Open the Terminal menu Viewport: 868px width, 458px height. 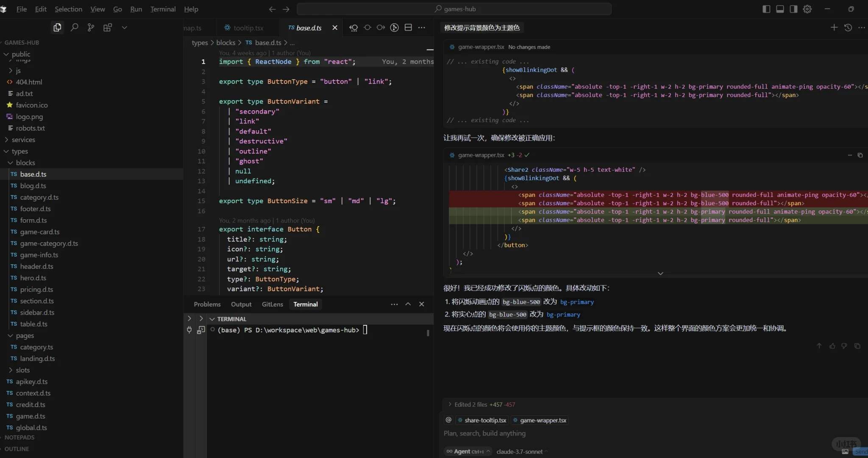coord(163,9)
